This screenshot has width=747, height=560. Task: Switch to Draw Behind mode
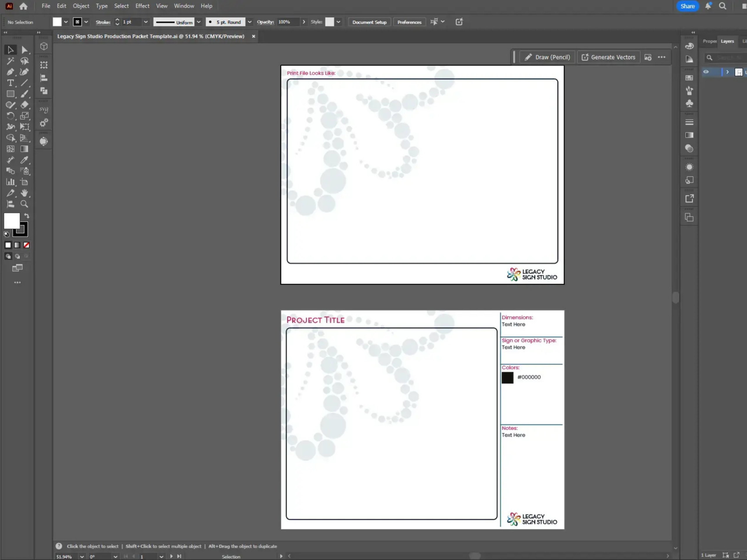point(17,256)
